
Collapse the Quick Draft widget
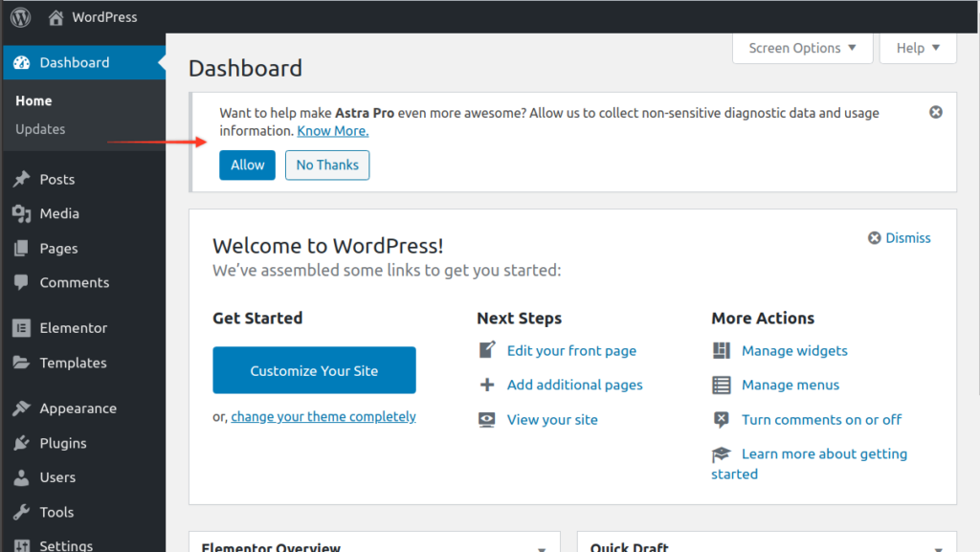click(938, 549)
